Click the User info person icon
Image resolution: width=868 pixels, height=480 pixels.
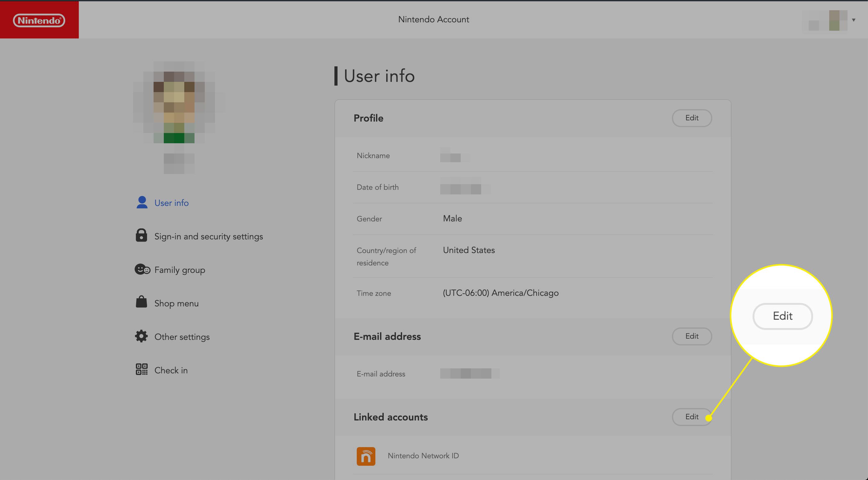pyautogui.click(x=142, y=202)
